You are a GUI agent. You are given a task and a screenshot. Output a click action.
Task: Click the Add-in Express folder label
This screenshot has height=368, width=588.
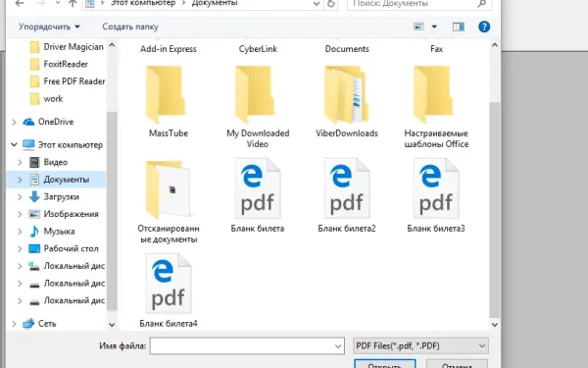pyautogui.click(x=169, y=49)
